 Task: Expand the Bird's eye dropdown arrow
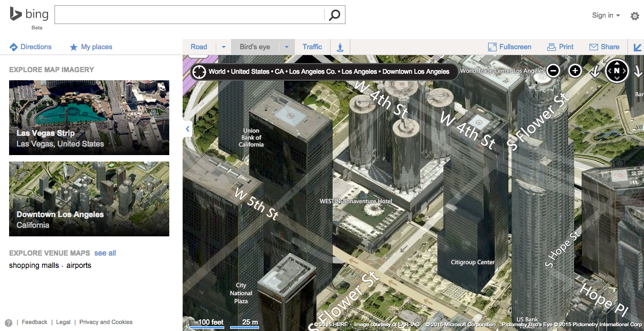point(286,47)
